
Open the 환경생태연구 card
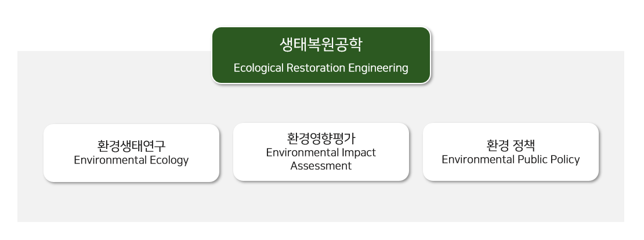pos(132,153)
